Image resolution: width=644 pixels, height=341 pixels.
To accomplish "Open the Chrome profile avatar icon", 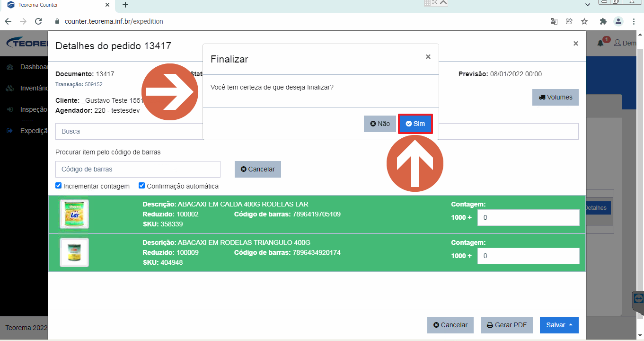I will tap(618, 21).
